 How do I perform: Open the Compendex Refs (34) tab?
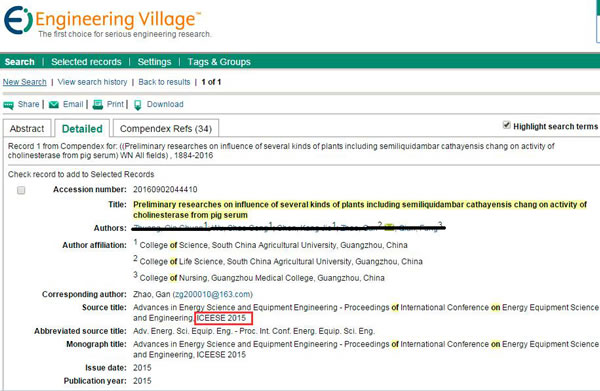point(166,129)
